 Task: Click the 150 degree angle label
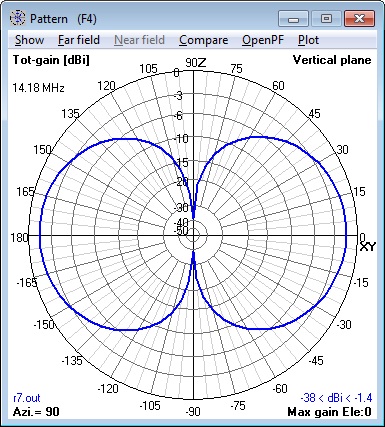(42, 150)
